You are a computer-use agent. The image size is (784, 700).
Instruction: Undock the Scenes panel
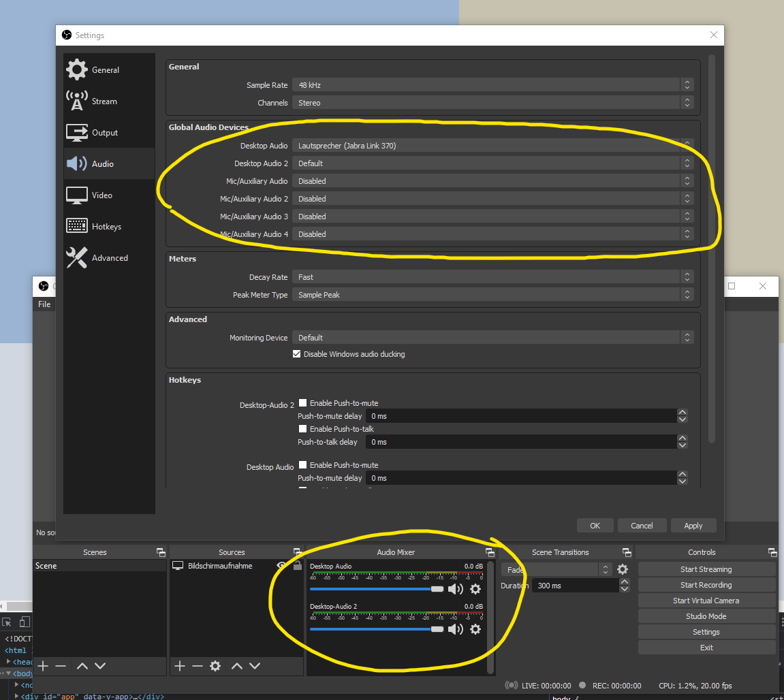tap(161, 552)
